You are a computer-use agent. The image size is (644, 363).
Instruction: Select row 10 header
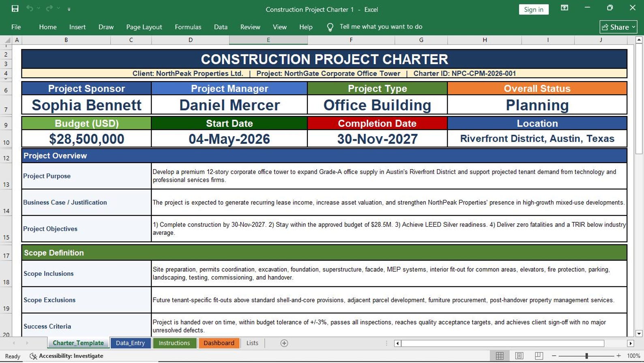click(6, 139)
